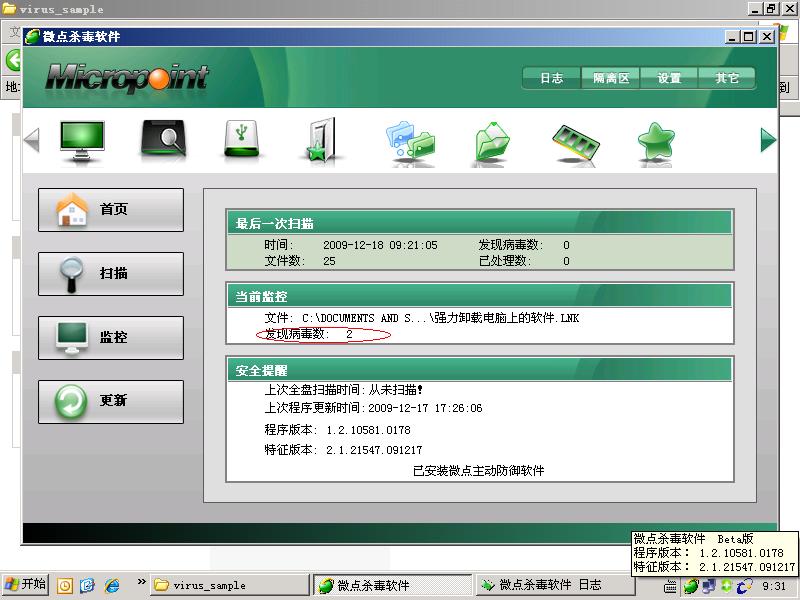Click the hard disk magnifier scan icon
Image resolution: width=800 pixels, height=600 pixels.
(163, 139)
